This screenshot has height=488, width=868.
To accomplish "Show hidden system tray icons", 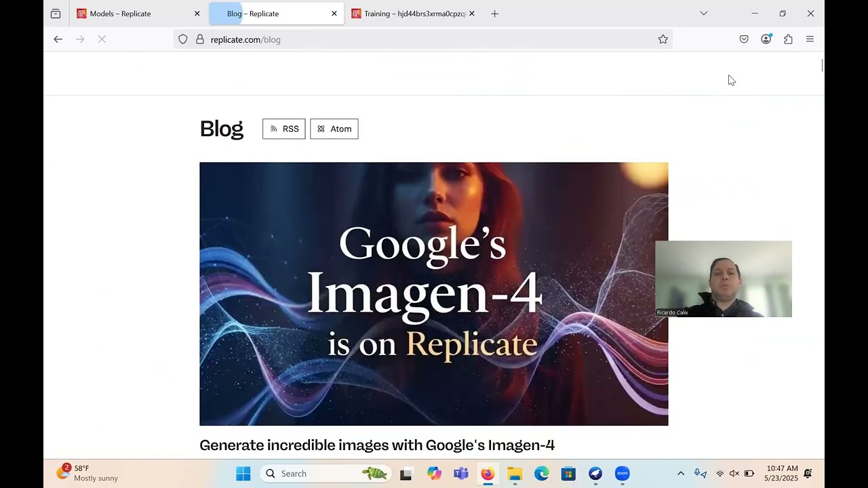I will coord(681,474).
